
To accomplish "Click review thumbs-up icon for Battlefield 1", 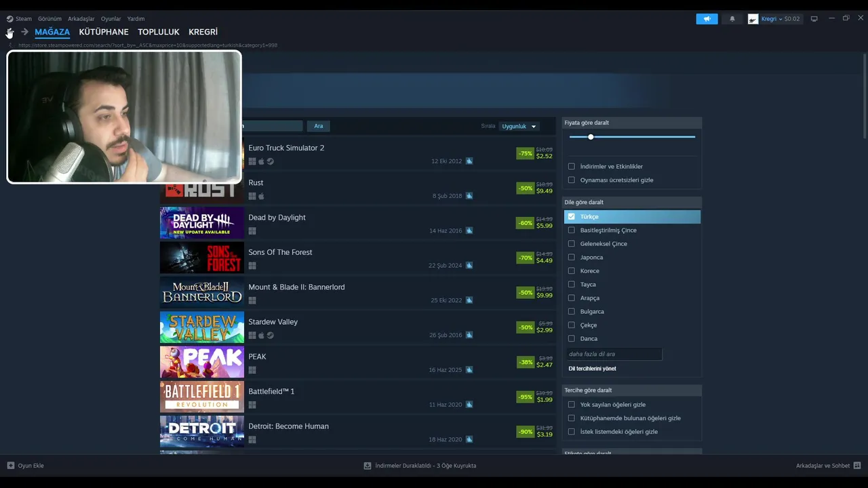I will (x=469, y=405).
